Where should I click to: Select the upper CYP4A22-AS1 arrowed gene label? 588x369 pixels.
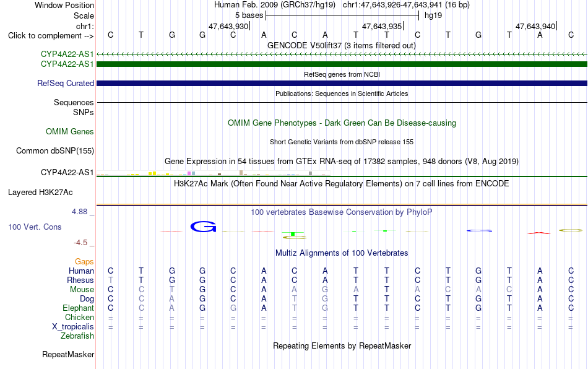67,54
